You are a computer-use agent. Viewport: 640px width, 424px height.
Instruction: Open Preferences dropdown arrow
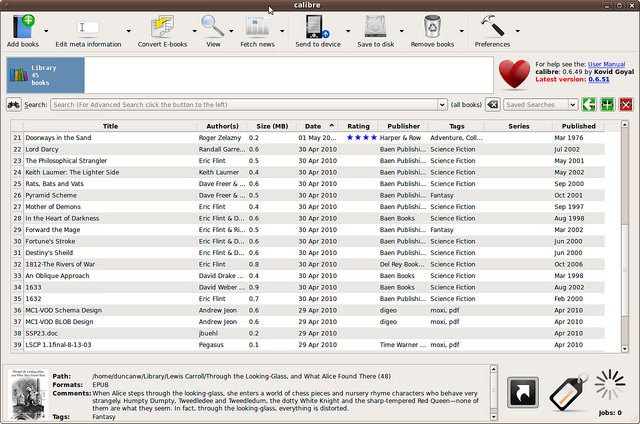(x=518, y=31)
